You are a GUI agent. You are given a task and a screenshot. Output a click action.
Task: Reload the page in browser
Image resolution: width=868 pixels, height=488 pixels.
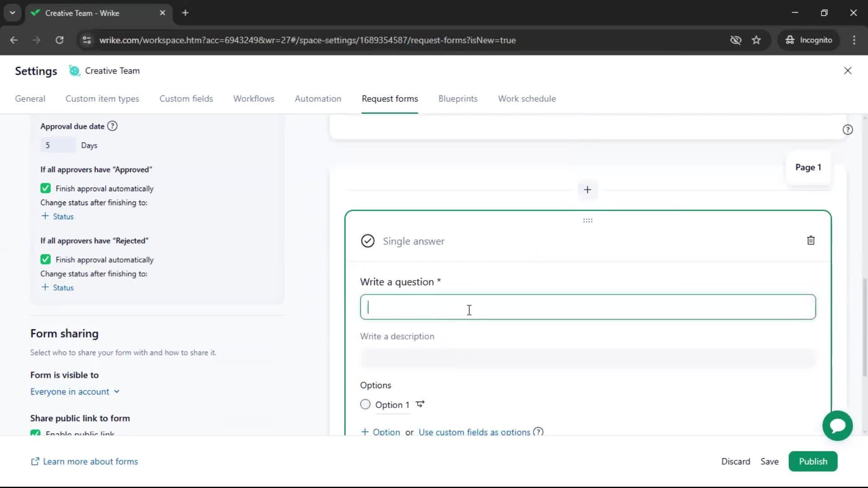coord(59,40)
